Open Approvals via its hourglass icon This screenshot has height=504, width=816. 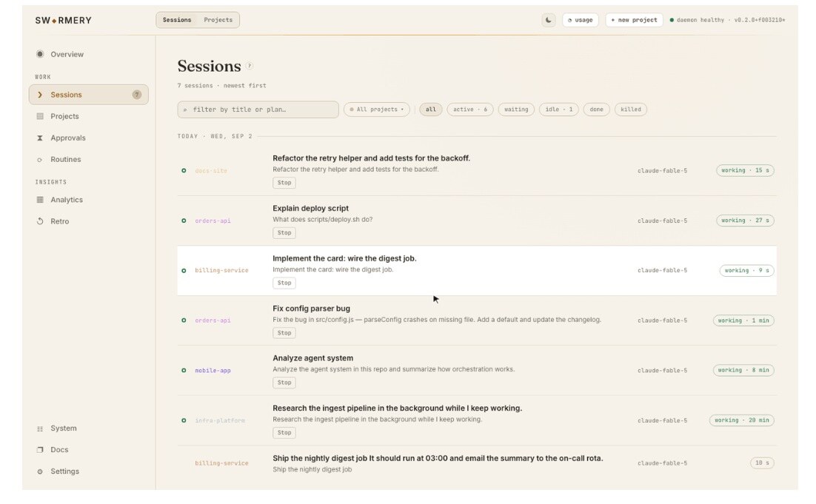tap(40, 138)
